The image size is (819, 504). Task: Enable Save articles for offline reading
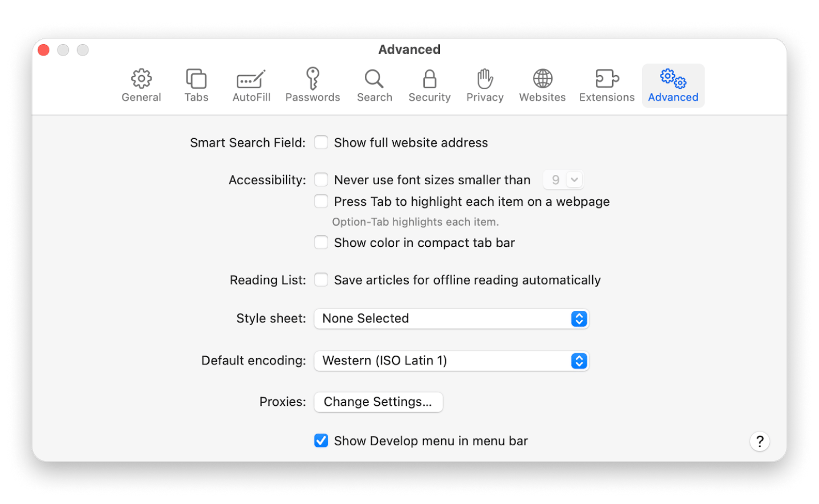(321, 279)
